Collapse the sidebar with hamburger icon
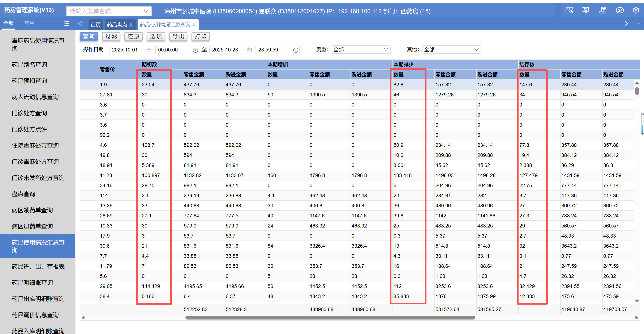This screenshot has width=644, height=334. click(66, 24)
